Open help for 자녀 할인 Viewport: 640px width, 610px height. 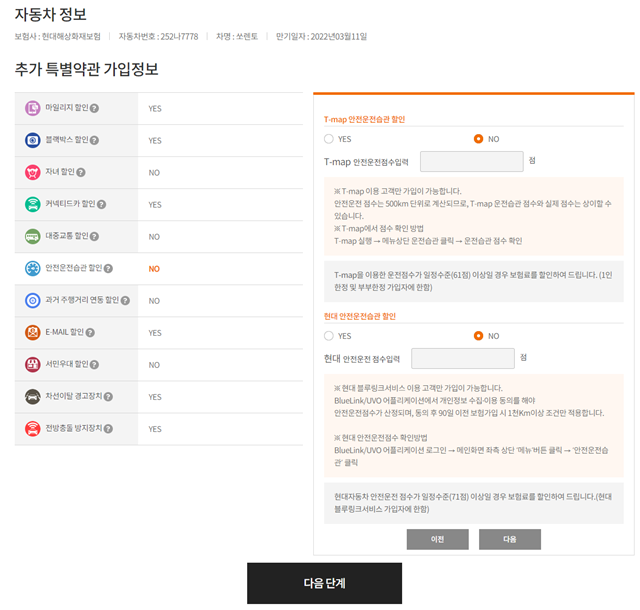pos(81,172)
